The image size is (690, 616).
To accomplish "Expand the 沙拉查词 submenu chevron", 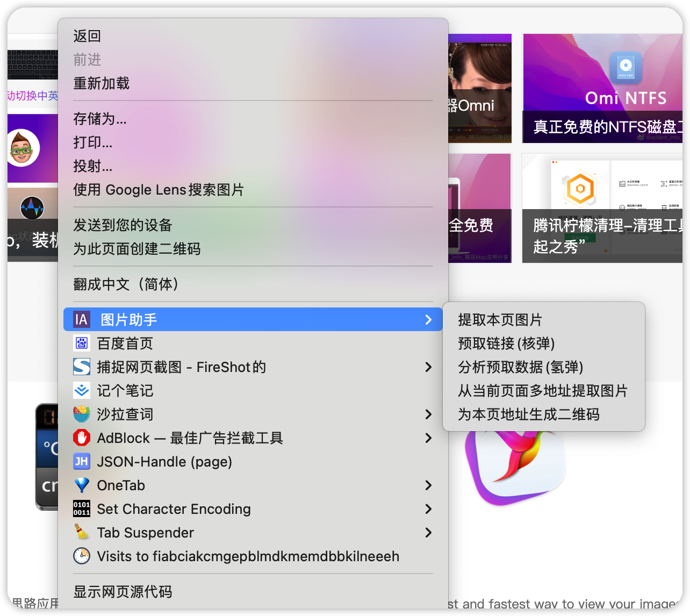I will pyautogui.click(x=428, y=414).
